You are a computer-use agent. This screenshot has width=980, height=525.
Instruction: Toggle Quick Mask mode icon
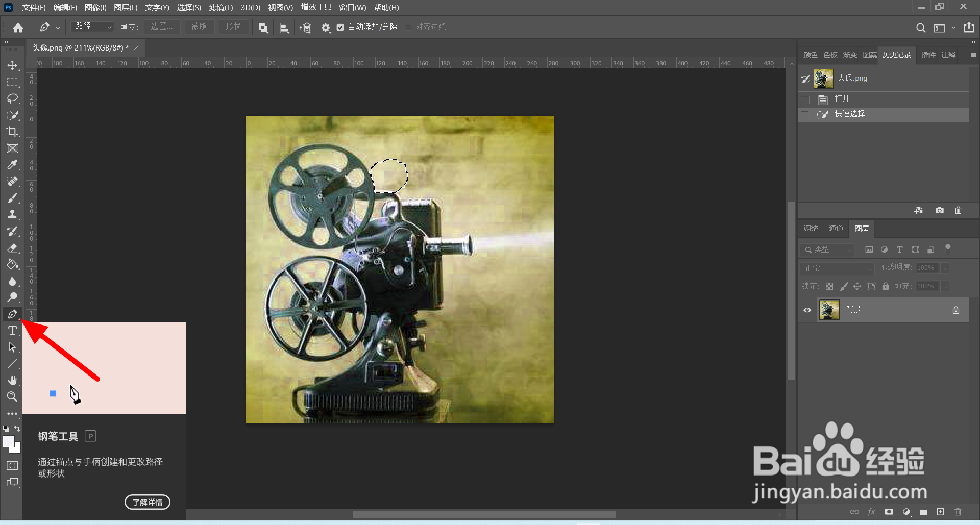click(x=12, y=465)
